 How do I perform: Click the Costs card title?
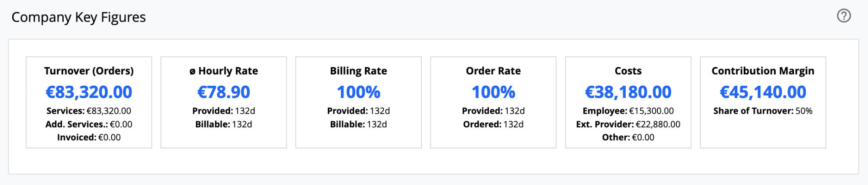tap(628, 71)
